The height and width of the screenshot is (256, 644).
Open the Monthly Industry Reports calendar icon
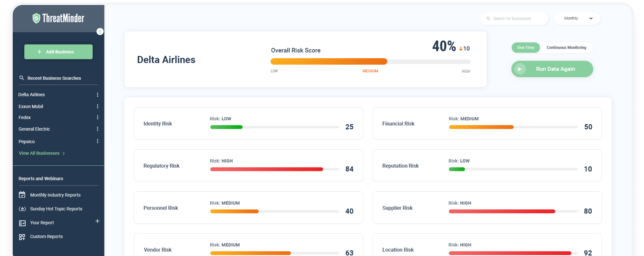point(22,195)
